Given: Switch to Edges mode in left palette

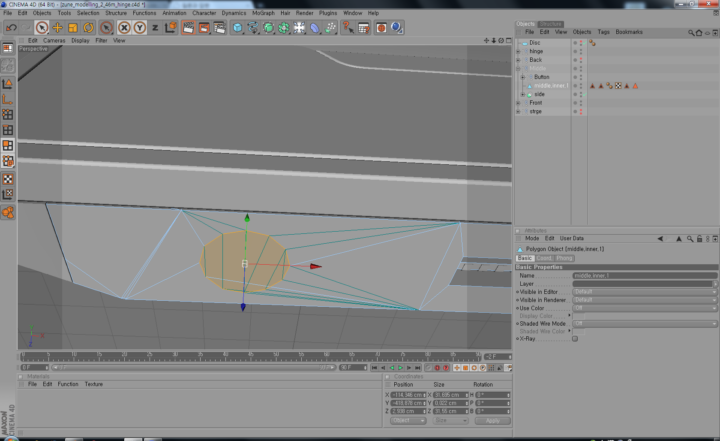Looking at the screenshot, I should 8,130.
